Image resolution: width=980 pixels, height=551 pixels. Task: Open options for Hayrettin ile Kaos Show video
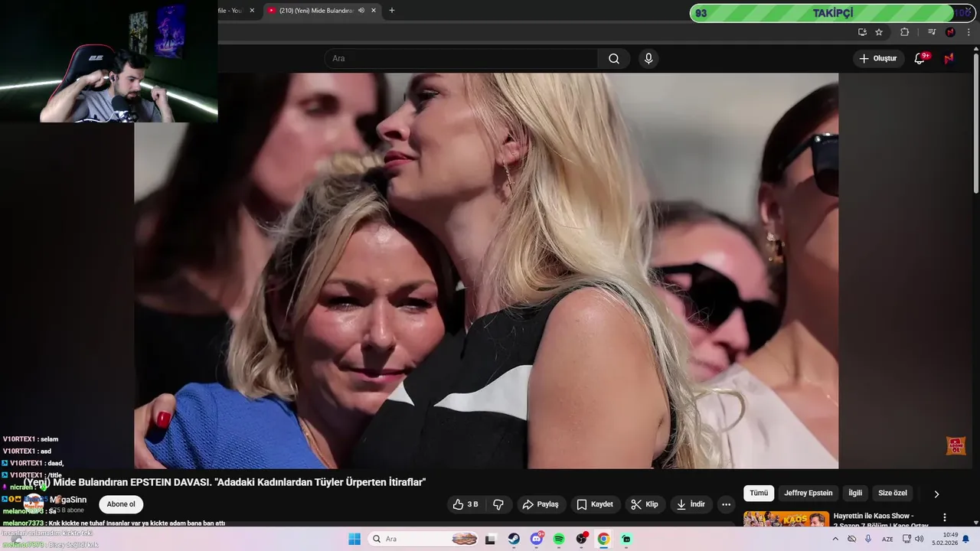(x=945, y=517)
